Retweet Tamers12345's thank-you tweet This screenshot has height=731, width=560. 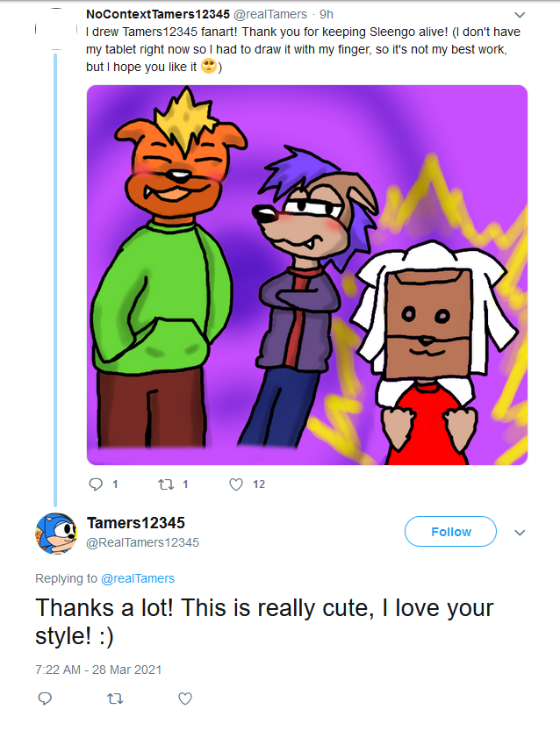click(114, 699)
